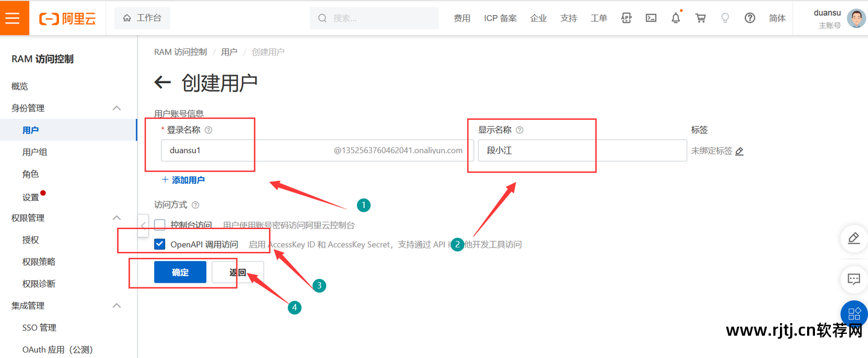Viewport: 868px width, 358px height.
Task: Open the ICP 备案 menu
Action: [x=500, y=18]
